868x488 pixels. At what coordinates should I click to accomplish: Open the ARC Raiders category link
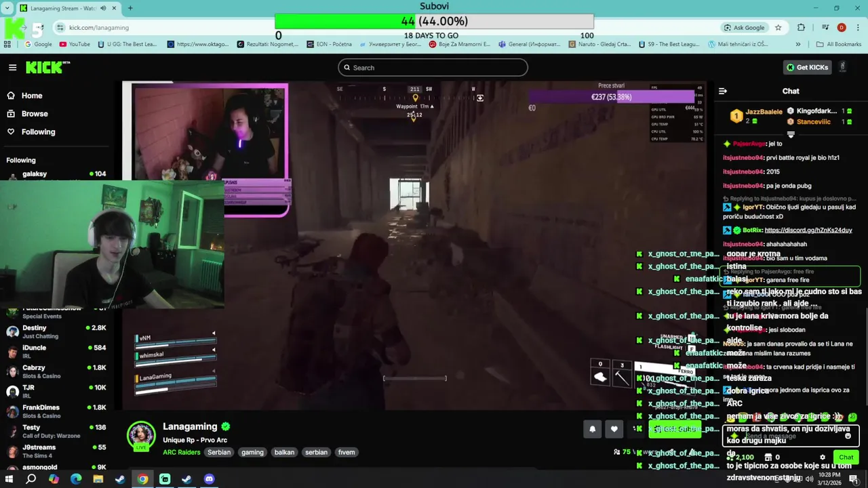(x=181, y=452)
